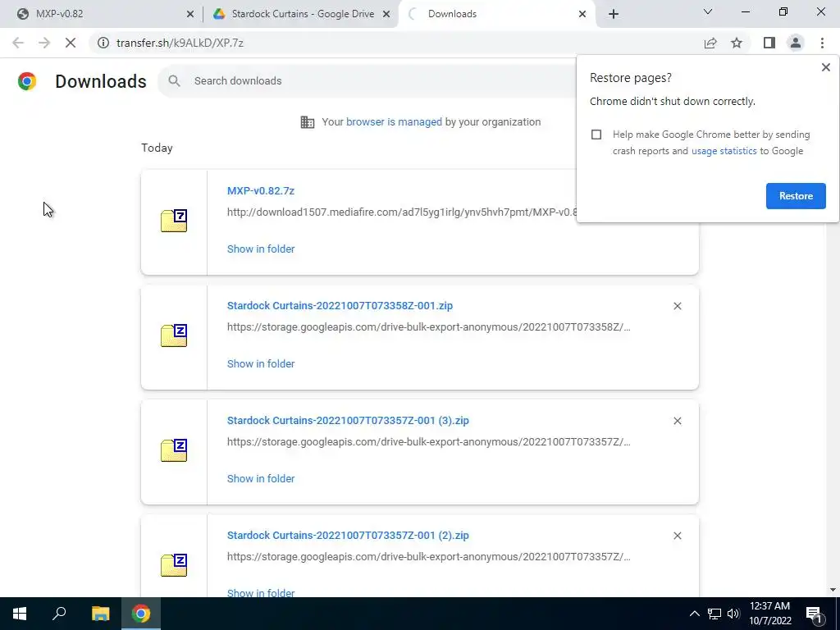This screenshot has height=630, width=840.
Task: Close the Stardock Curtains Google Drive tab
Action: click(x=386, y=15)
